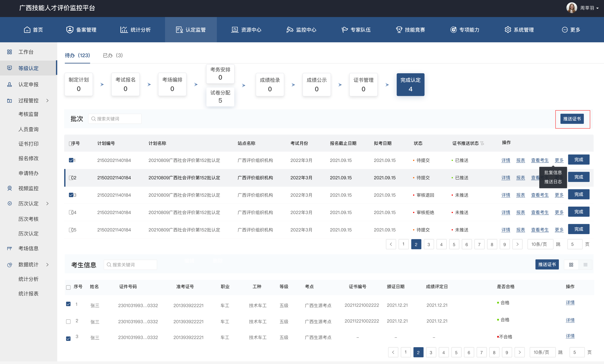604x364 pixels.
Task: Open the 周莘羽 user dropdown arrow
Action: pos(597,8)
